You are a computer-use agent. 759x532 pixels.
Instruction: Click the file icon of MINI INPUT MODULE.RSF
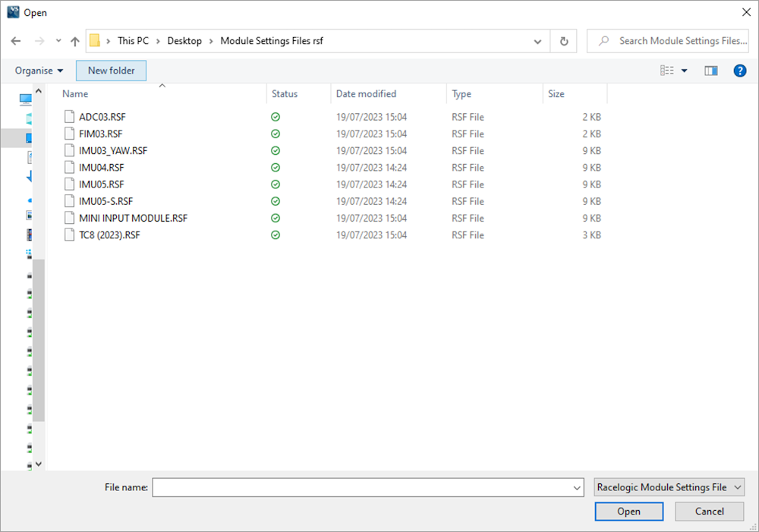(x=70, y=219)
